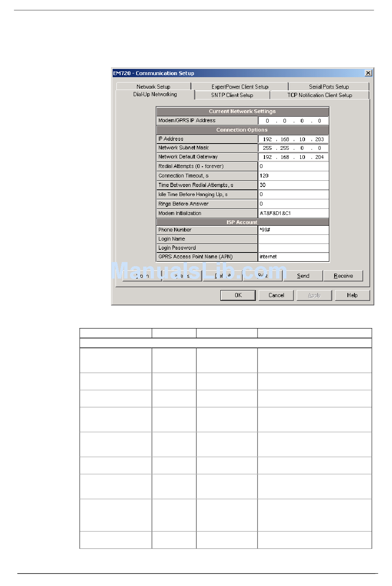The width and height of the screenshot is (392, 586).
Task: Click the Modem/GPRS IP Address field
Action: pos(293,121)
